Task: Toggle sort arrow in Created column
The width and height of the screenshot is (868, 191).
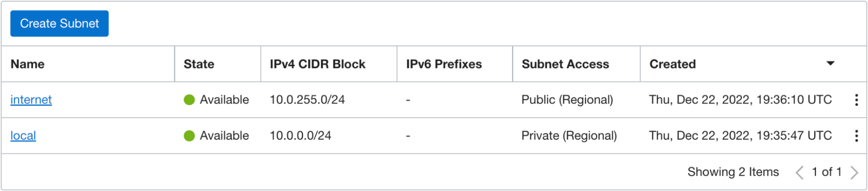Action: click(x=830, y=64)
